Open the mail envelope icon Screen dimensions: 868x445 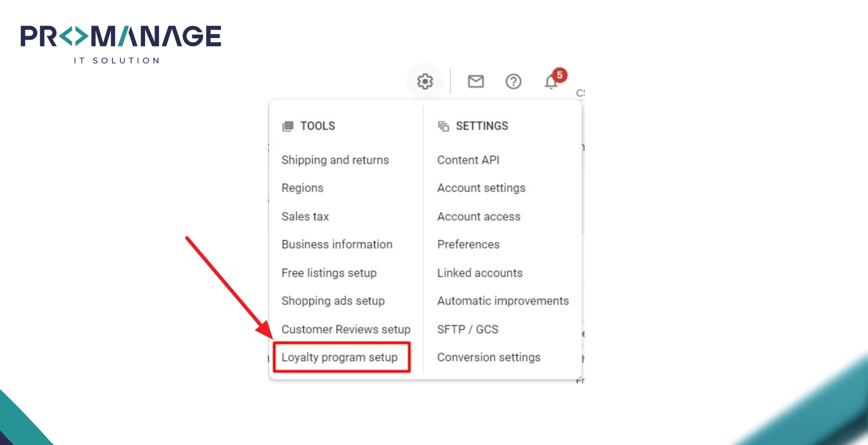click(476, 81)
